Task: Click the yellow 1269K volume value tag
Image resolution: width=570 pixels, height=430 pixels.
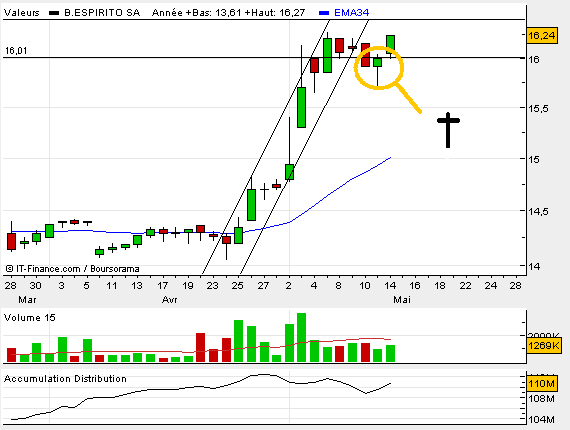Action: pyautogui.click(x=544, y=345)
